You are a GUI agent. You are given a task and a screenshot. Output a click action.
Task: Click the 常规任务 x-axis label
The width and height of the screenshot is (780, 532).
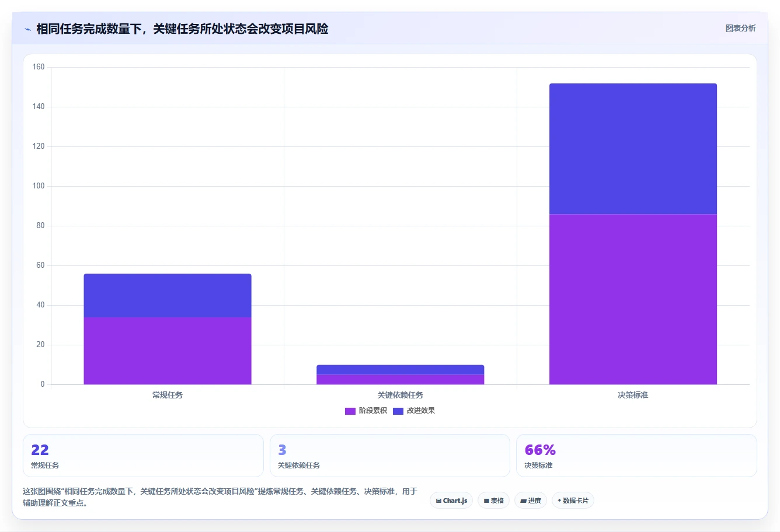coord(168,395)
